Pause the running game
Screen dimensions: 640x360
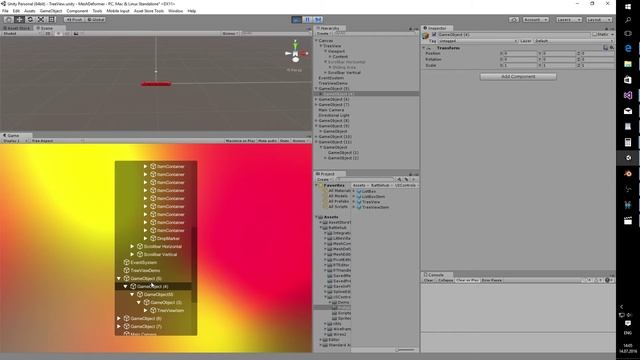click(x=307, y=19)
